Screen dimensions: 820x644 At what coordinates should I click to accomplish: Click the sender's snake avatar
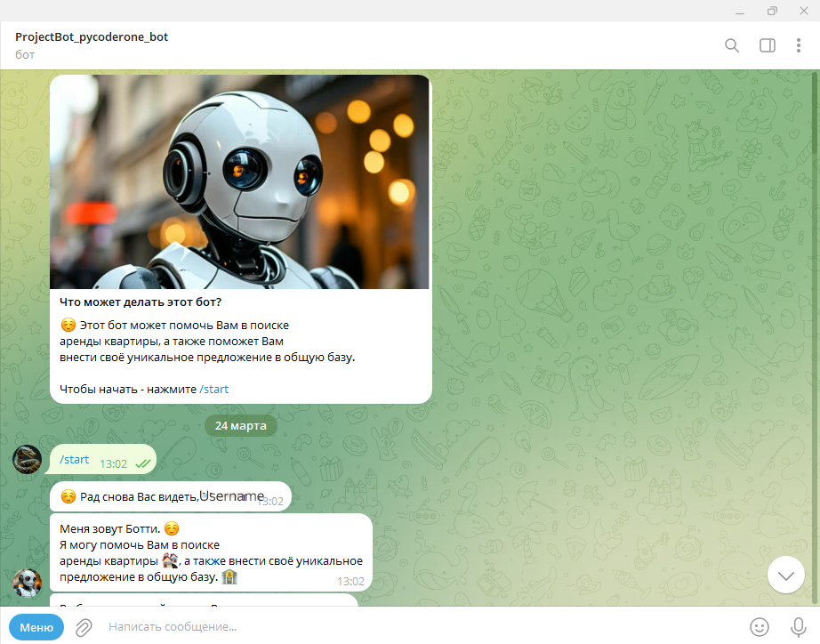click(28, 459)
